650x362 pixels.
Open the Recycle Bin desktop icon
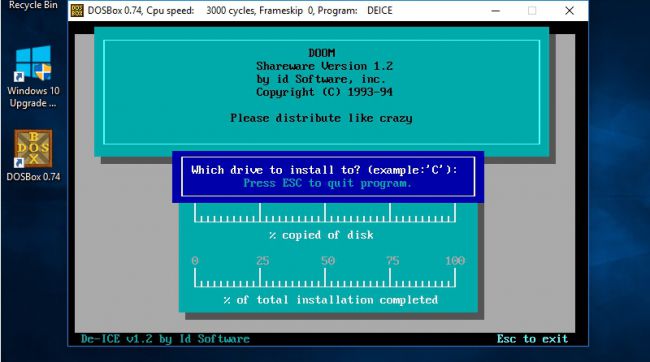pos(33,5)
